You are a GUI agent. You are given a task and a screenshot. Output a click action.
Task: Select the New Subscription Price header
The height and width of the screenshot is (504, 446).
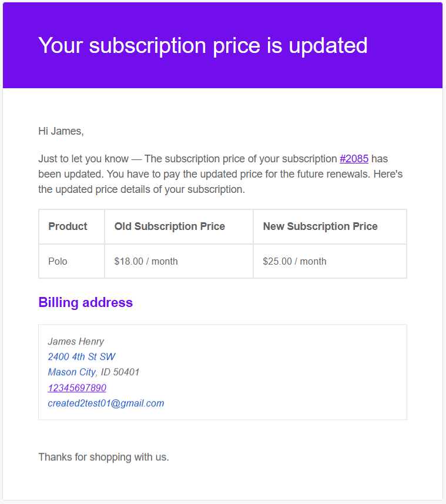[x=320, y=226]
